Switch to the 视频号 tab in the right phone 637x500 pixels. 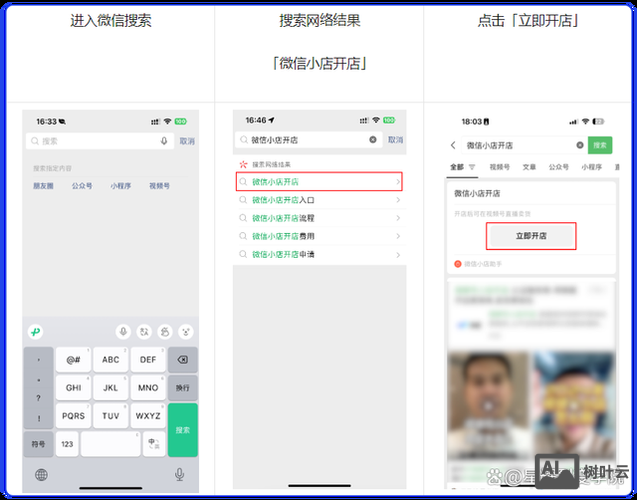499,167
